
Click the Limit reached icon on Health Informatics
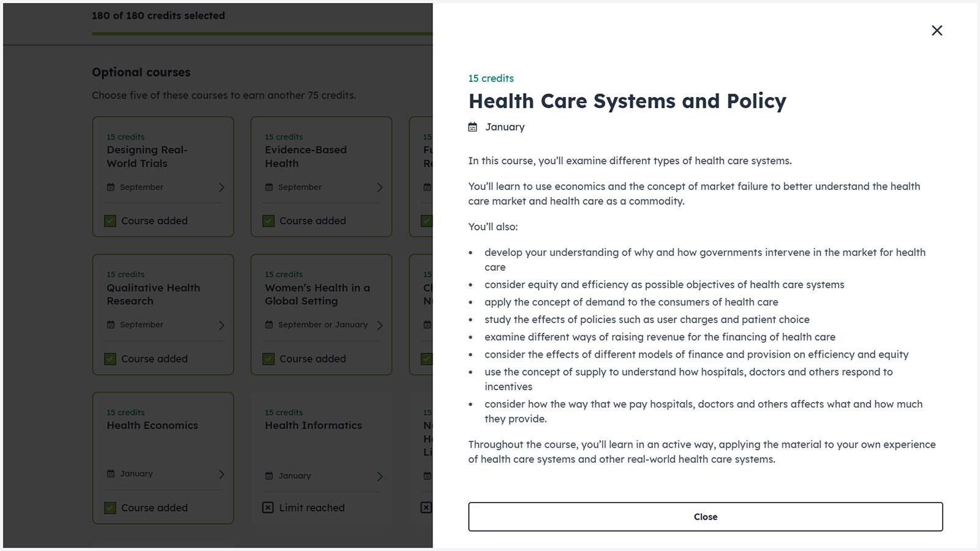(268, 508)
